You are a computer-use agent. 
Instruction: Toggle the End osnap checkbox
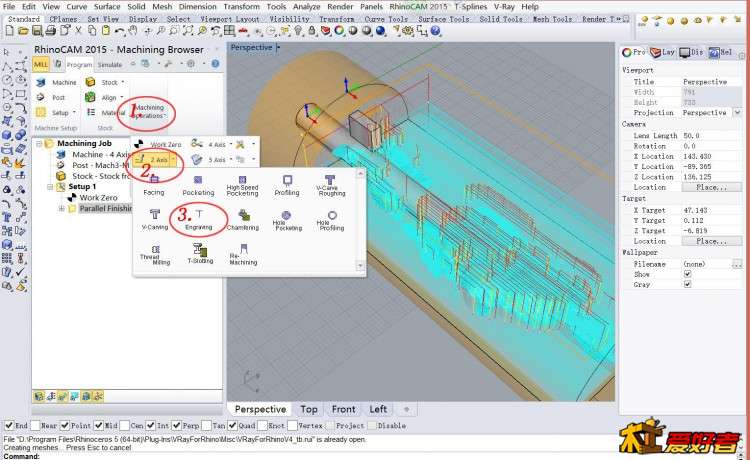pyautogui.click(x=9, y=425)
